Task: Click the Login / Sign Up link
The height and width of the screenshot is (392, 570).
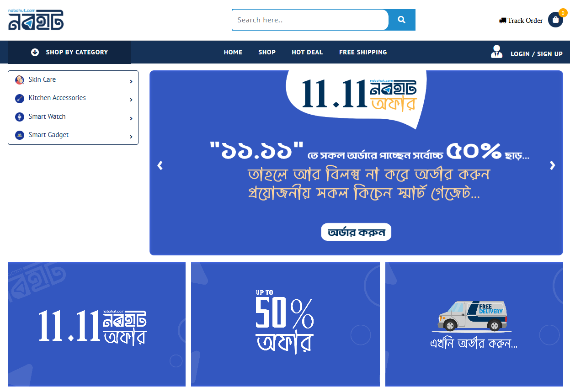Action: click(537, 54)
